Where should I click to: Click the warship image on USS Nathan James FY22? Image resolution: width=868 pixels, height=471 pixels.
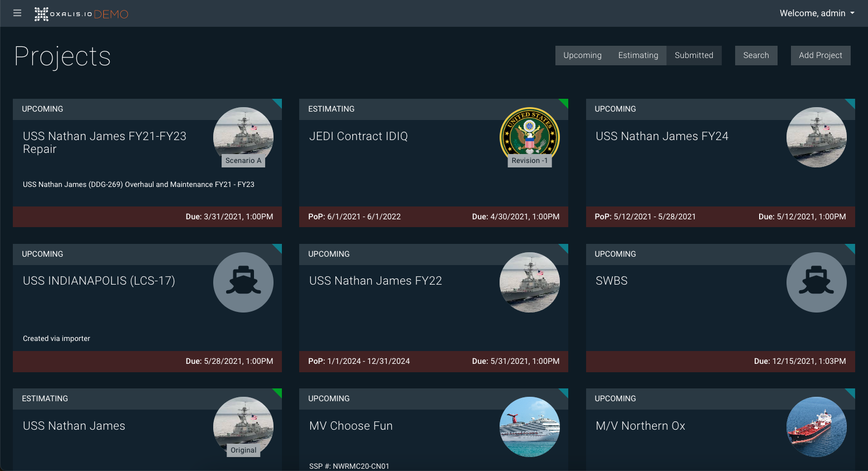529,282
